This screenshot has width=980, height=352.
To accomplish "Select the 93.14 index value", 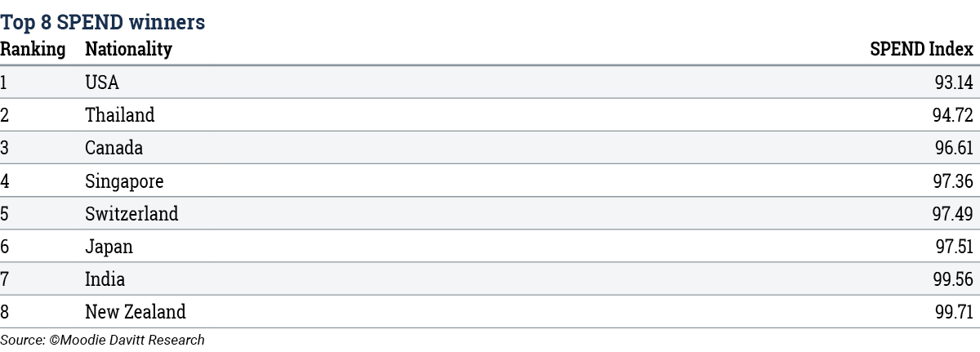I will [954, 82].
